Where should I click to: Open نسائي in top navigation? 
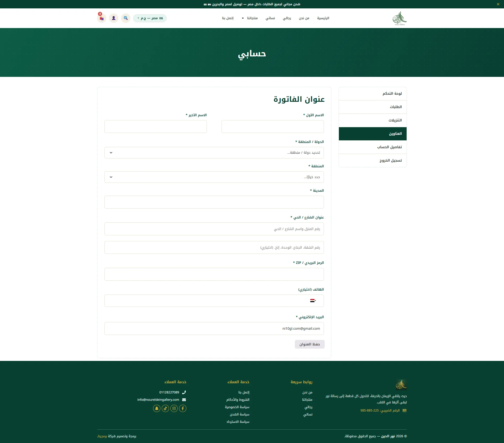coord(270,18)
